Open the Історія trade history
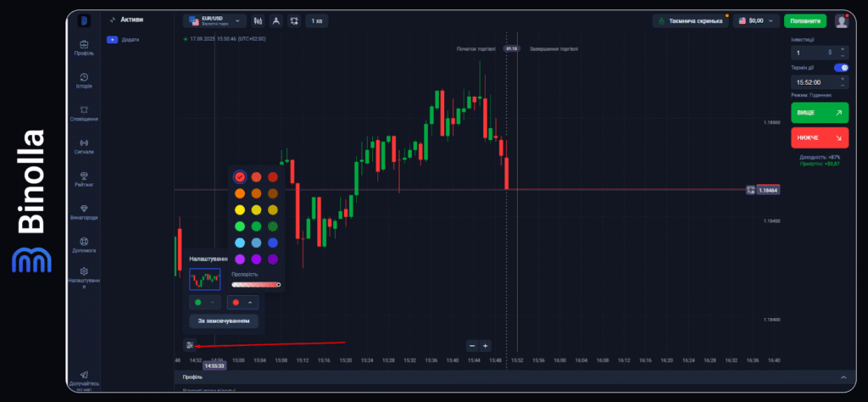 click(x=84, y=81)
